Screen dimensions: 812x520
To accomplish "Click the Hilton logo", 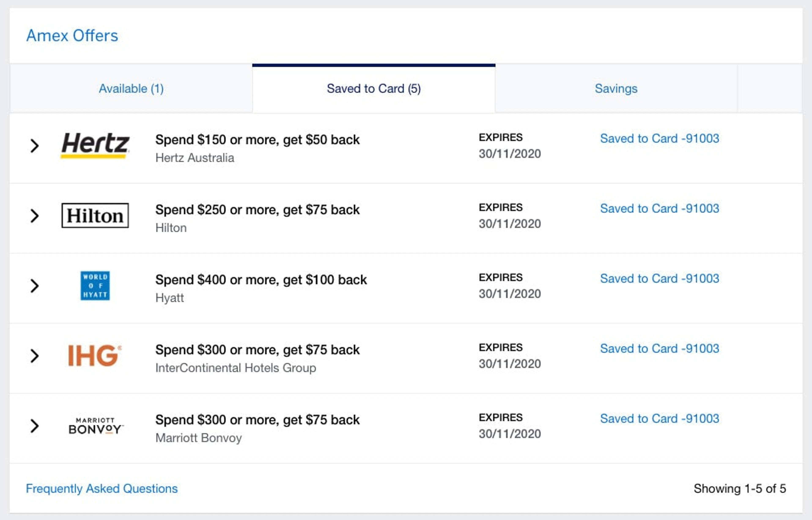I will pyautogui.click(x=95, y=216).
